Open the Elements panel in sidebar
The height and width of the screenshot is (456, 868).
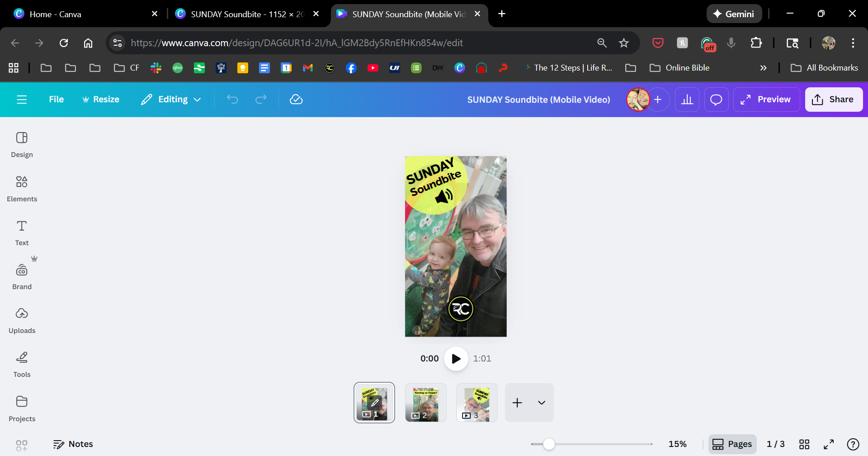tap(22, 188)
